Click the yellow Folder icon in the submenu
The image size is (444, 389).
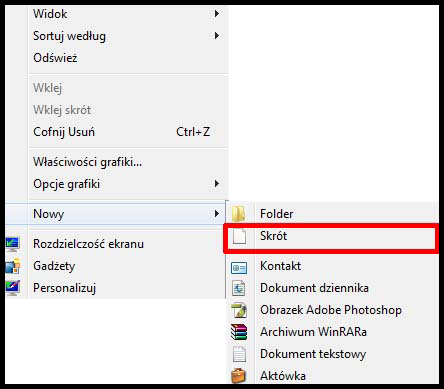click(x=239, y=214)
